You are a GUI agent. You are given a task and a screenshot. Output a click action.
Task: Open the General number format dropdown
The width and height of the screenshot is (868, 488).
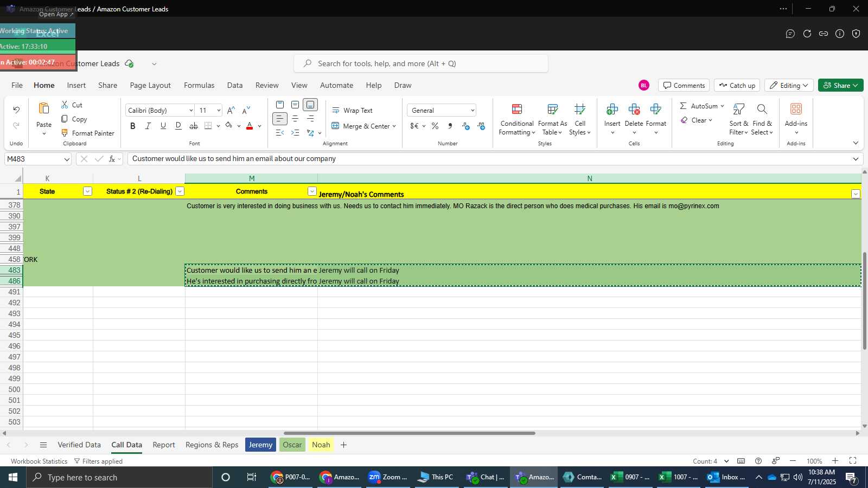[x=473, y=111]
